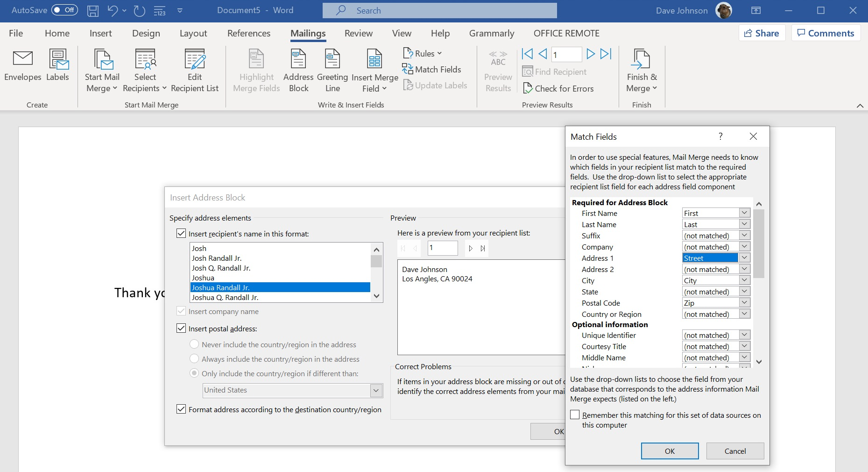868x472 pixels.
Task: Open the Postal Code field dropdown
Action: coord(745,302)
